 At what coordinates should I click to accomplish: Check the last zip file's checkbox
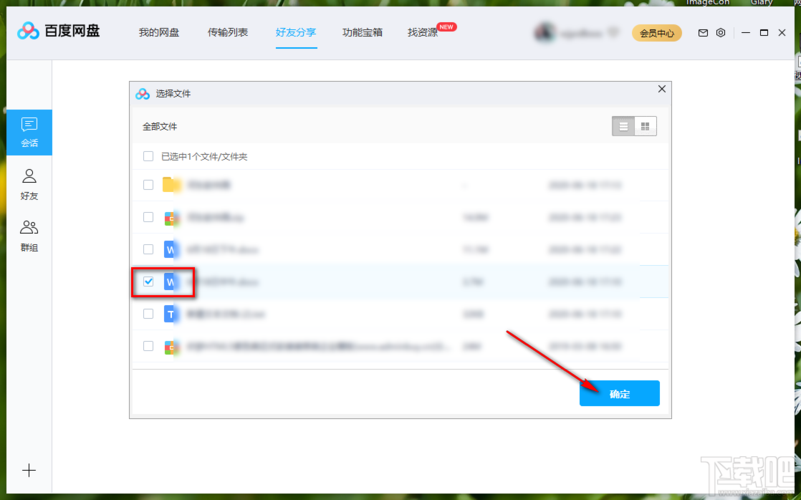click(148, 346)
